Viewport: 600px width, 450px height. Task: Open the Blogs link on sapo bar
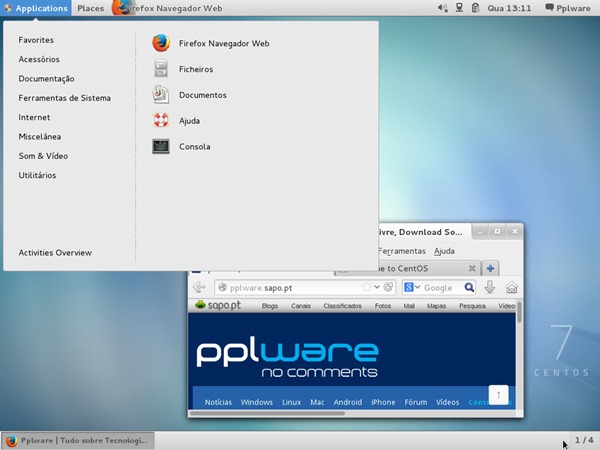270,306
